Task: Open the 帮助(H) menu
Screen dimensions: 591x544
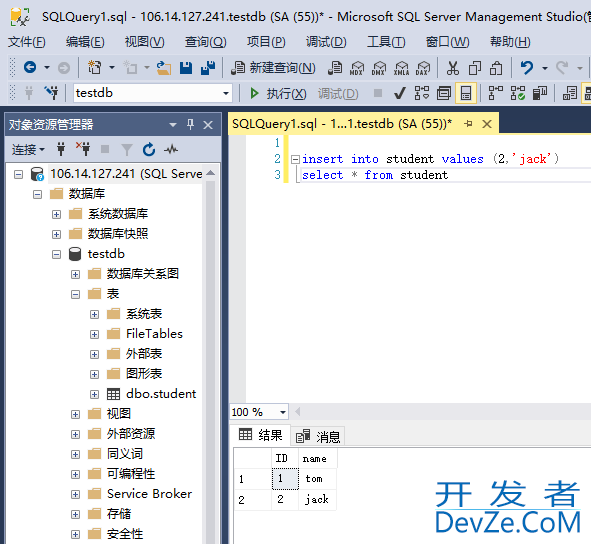Action: pos(510,42)
